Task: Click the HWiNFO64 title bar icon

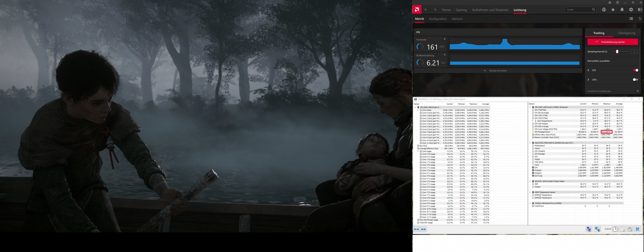Action: tap(415, 99)
